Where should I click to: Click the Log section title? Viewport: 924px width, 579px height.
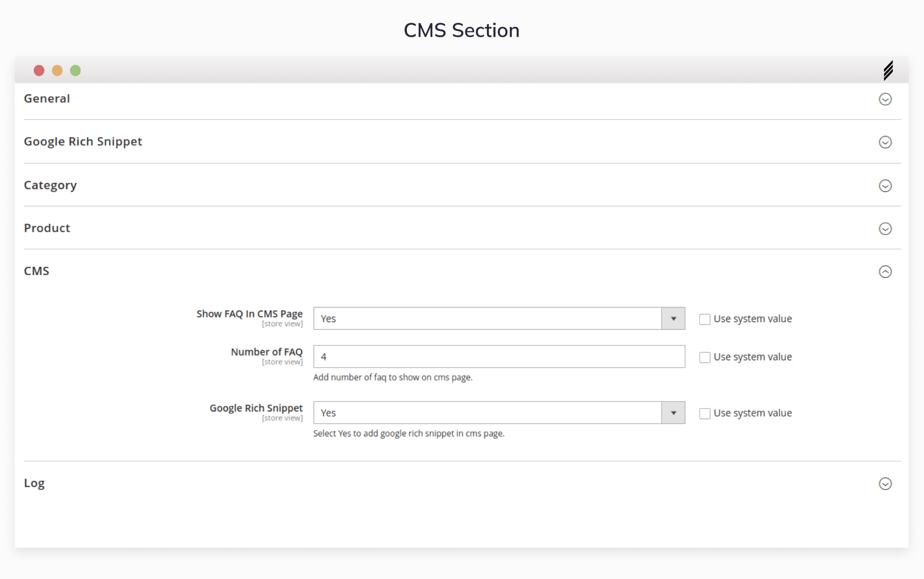[34, 483]
